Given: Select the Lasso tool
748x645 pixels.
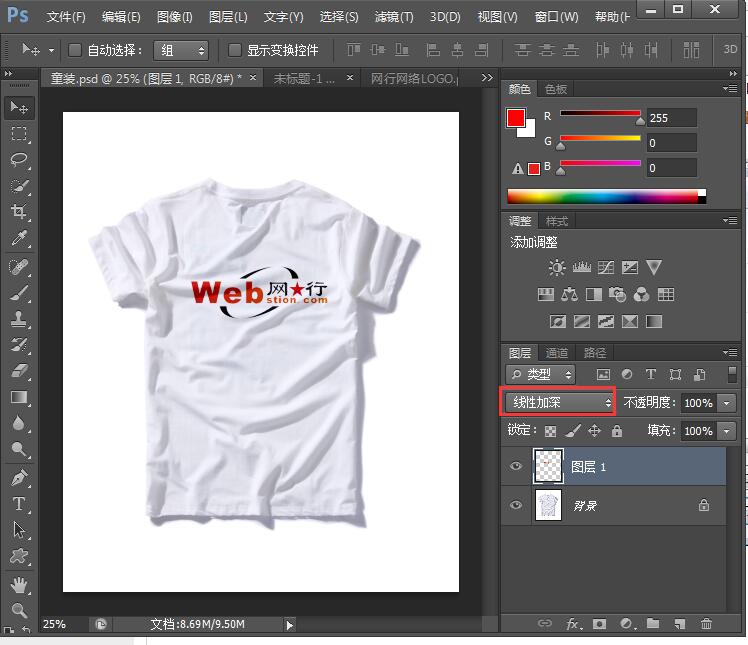Looking at the screenshot, I should [x=19, y=159].
